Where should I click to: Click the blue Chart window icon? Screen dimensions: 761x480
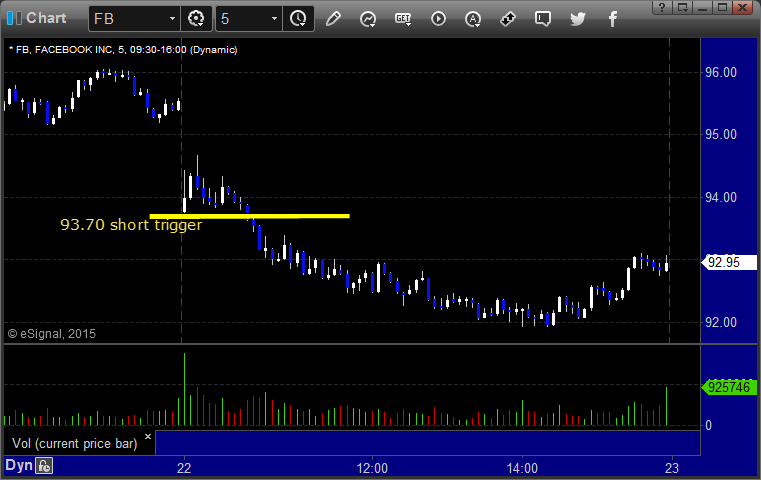click(x=14, y=18)
